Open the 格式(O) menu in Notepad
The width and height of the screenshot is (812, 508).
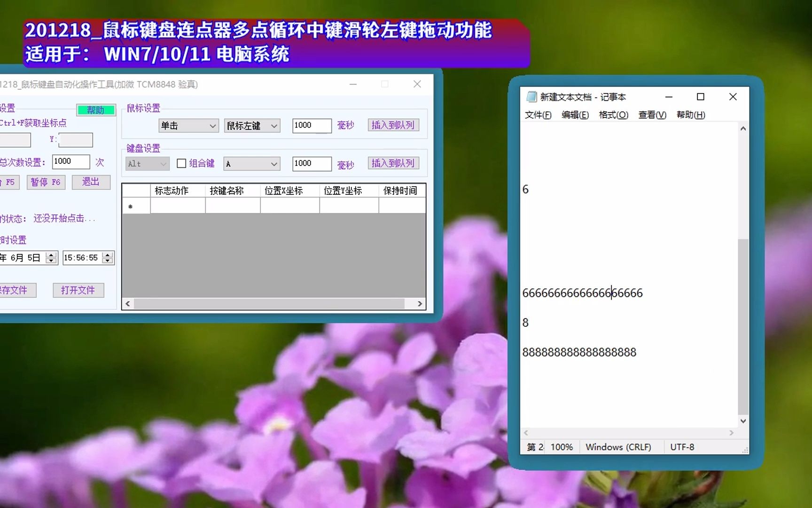tap(613, 114)
